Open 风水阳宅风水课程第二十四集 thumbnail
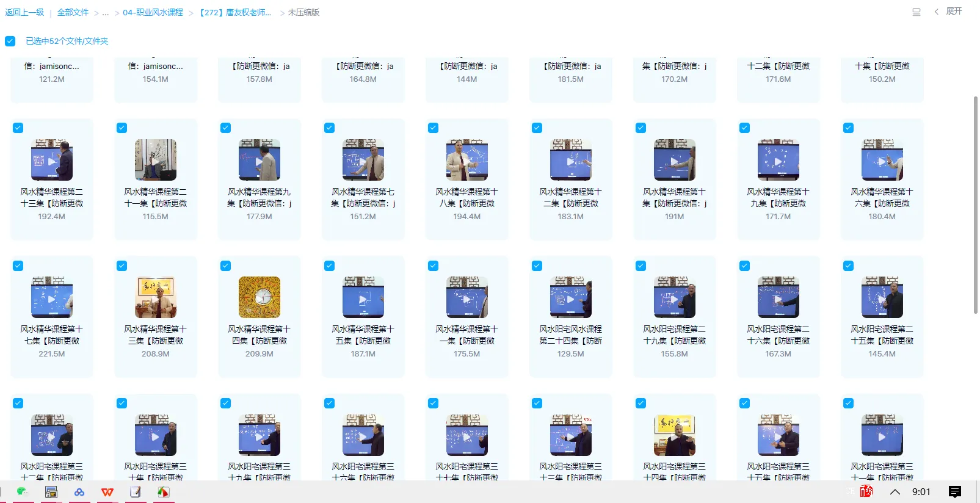980x503 pixels. click(x=571, y=297)
